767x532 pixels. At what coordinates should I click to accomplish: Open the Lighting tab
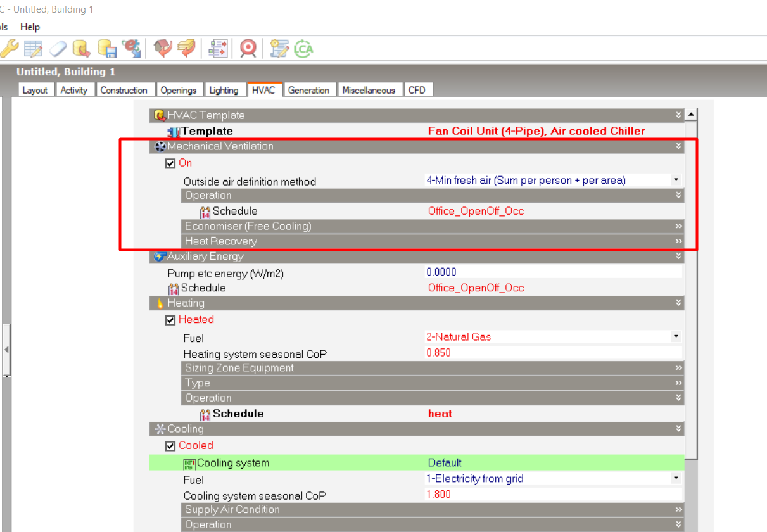pyautogui.click(x=224, y=90)
